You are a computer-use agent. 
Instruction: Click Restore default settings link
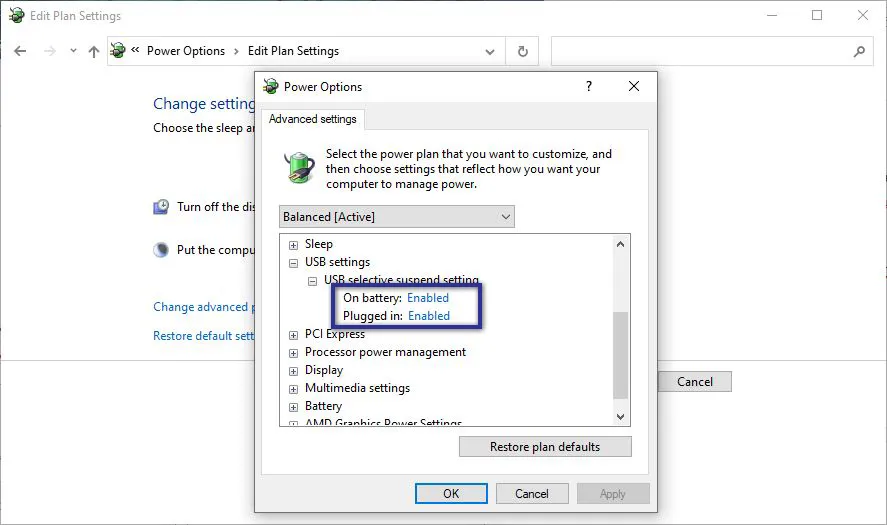point(204,336)
